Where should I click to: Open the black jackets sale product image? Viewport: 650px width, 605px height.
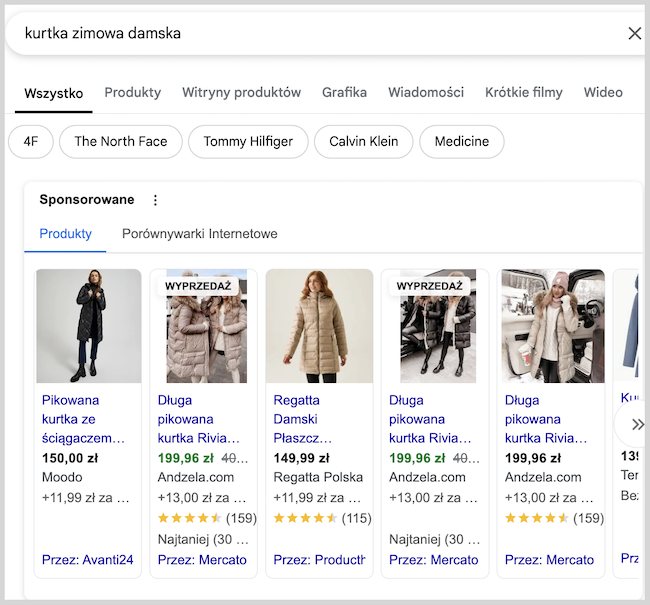tap(438, 326)
